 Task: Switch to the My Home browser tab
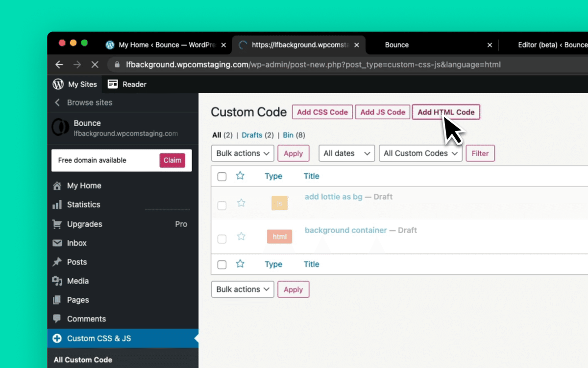[167, 45]
